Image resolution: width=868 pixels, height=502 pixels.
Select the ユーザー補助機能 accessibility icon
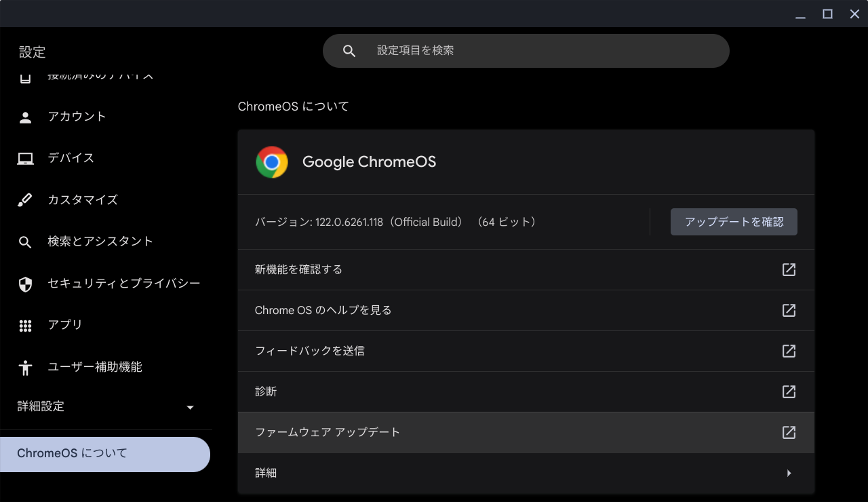pyautogui.click(x=25, y=367)
